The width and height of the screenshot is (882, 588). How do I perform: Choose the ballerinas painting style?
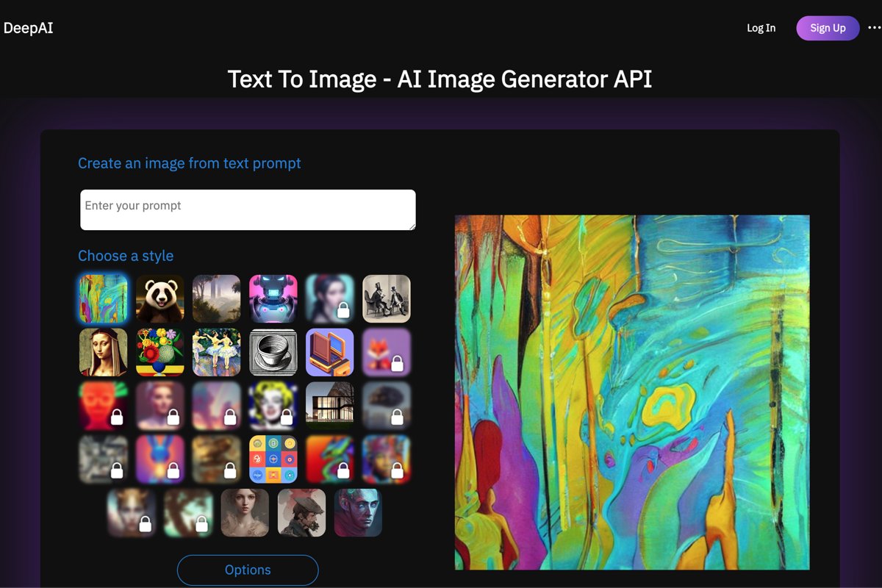click(x=217, y=353)
